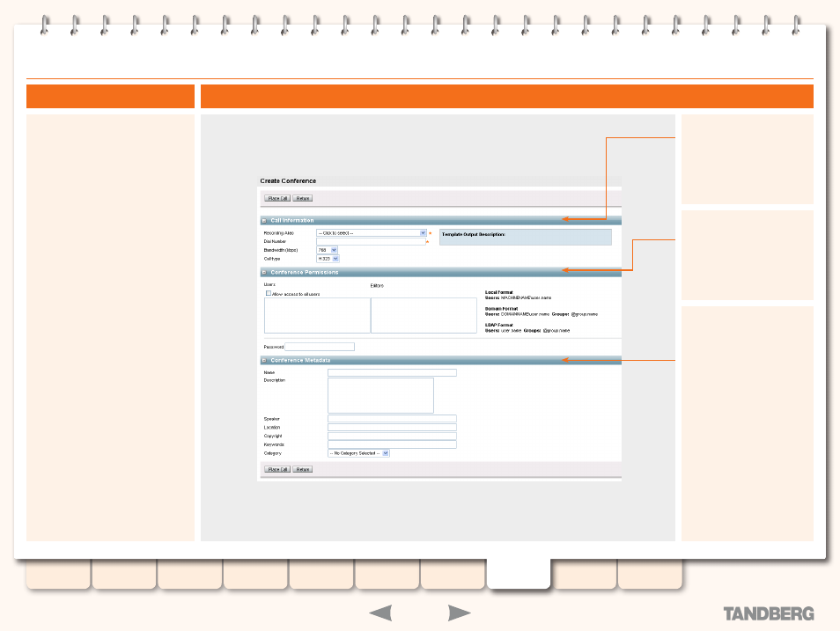Collapse the Call Information section icon

click(x=264, y=221)
